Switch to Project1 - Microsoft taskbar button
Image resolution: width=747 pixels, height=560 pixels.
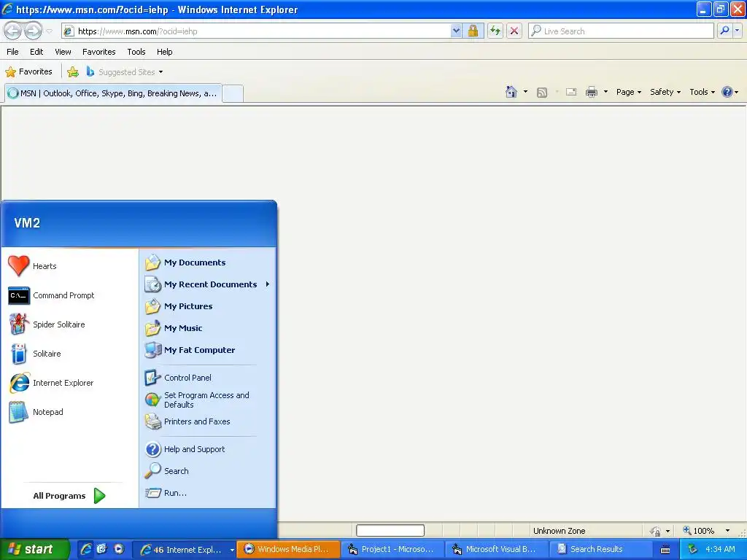[392, 549]
